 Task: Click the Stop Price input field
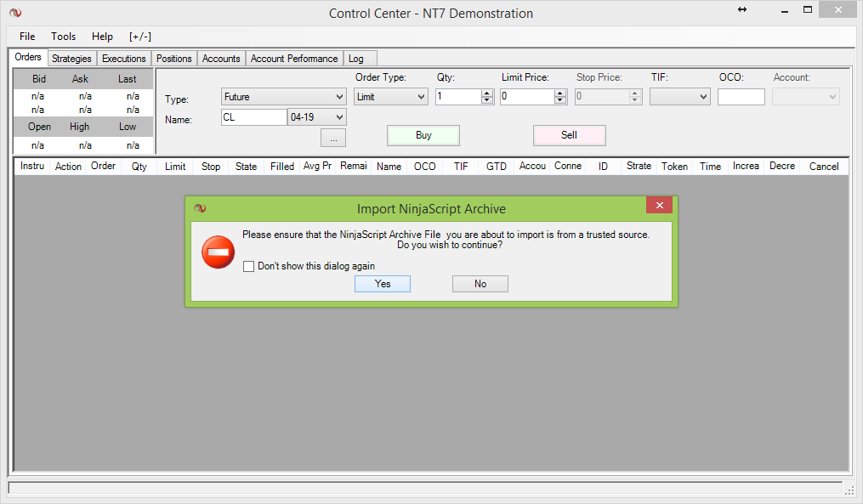click(602, 97)
